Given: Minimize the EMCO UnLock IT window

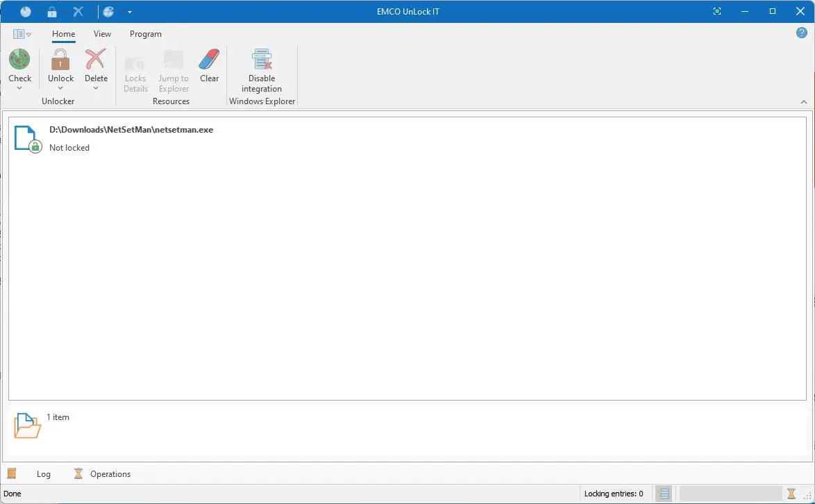Looking at the screenshot, I should tap(745, 11).
